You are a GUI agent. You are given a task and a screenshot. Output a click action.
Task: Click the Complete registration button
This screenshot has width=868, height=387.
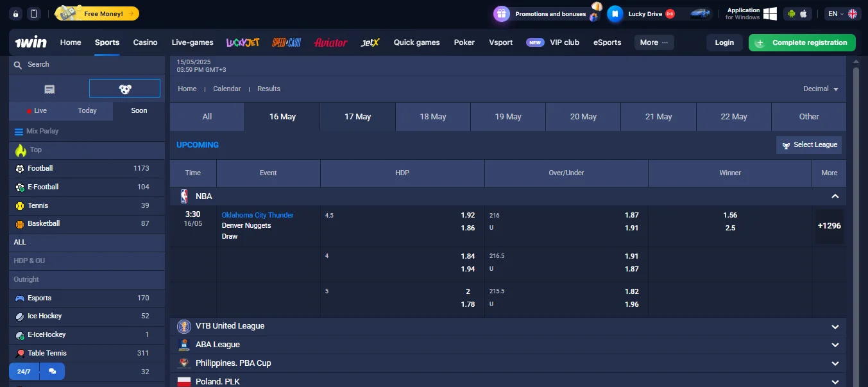point(802,42)
